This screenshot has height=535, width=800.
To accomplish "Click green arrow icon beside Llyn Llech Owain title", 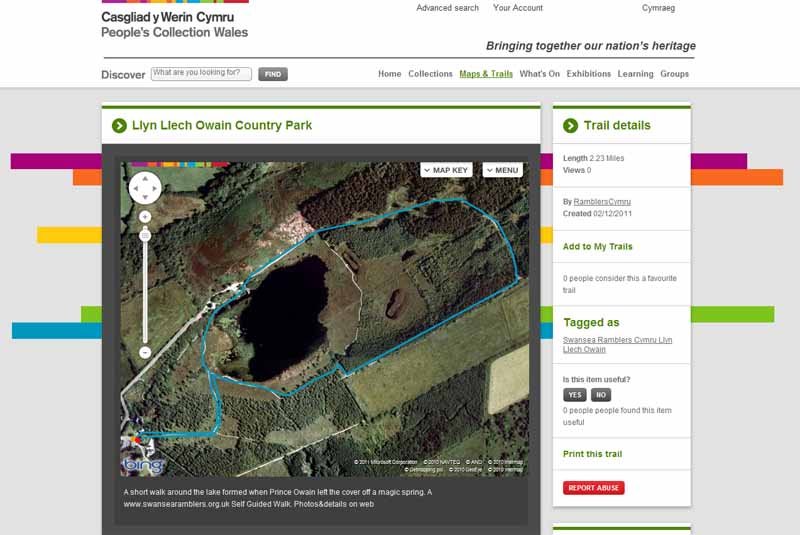I will coord(119,125).
